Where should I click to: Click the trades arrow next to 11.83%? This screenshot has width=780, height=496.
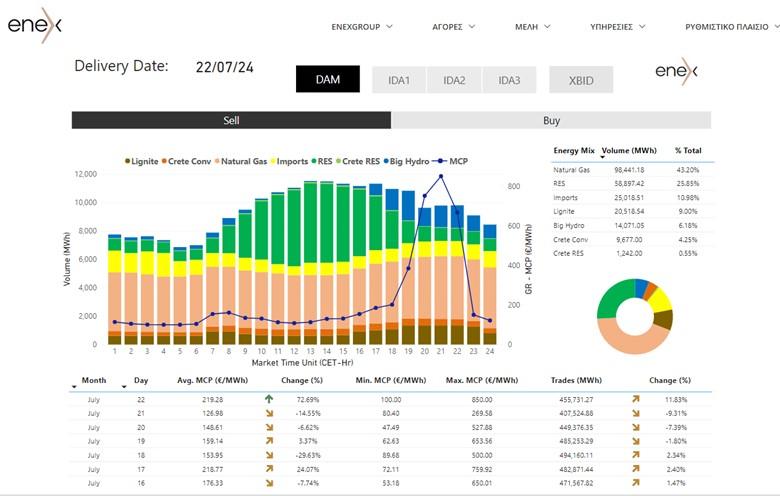636,399
